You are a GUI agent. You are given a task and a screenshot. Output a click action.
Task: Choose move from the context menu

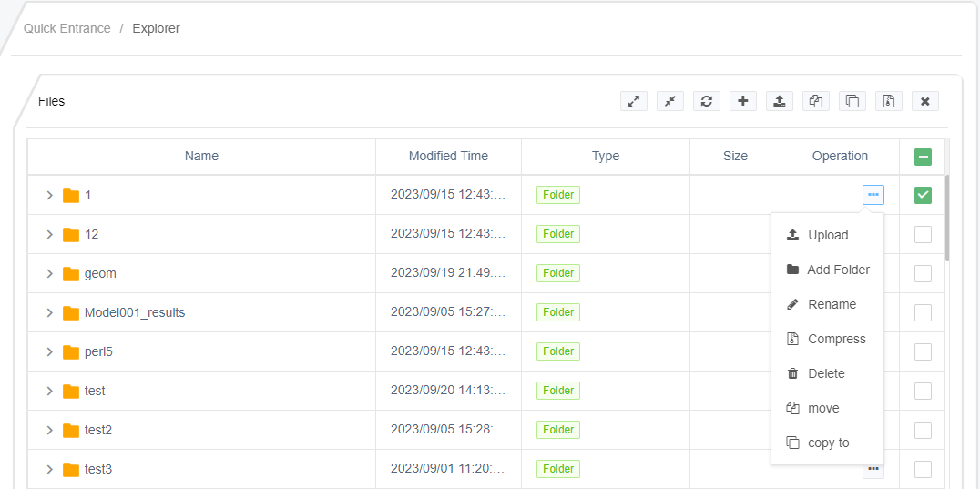click(828, 409)
